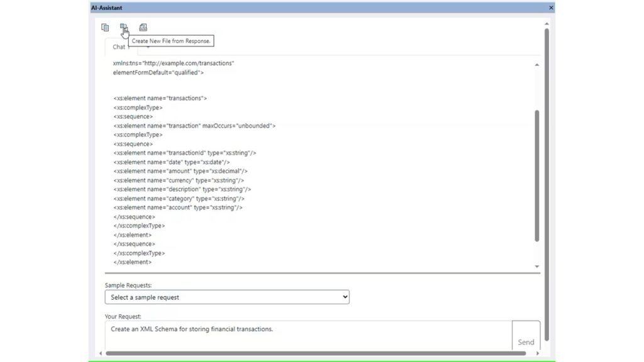Open the Sample Requests dropdown
Image resolution: width=644 pixels, height=362 pixels.
tap(226, 297)
